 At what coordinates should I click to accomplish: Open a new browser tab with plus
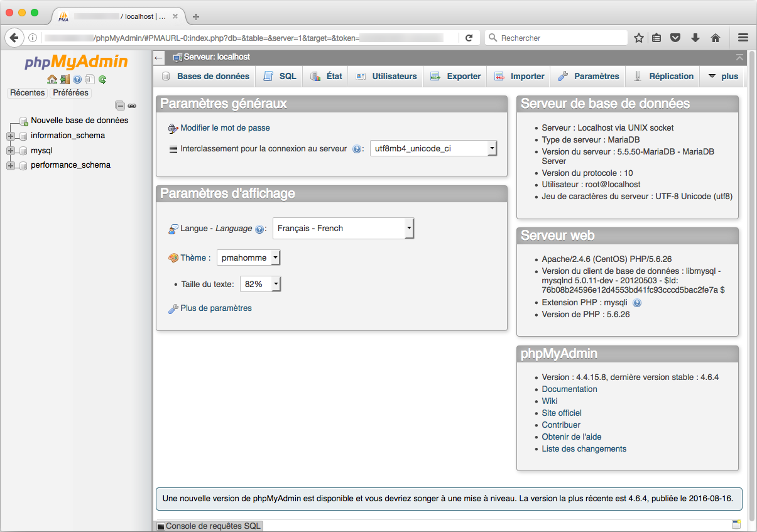point(196,17)
